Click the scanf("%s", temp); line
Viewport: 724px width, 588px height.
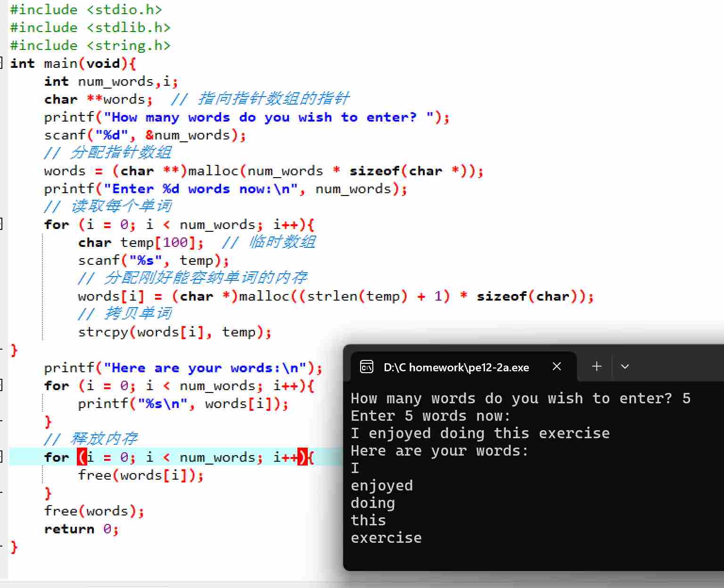(154, 260)
